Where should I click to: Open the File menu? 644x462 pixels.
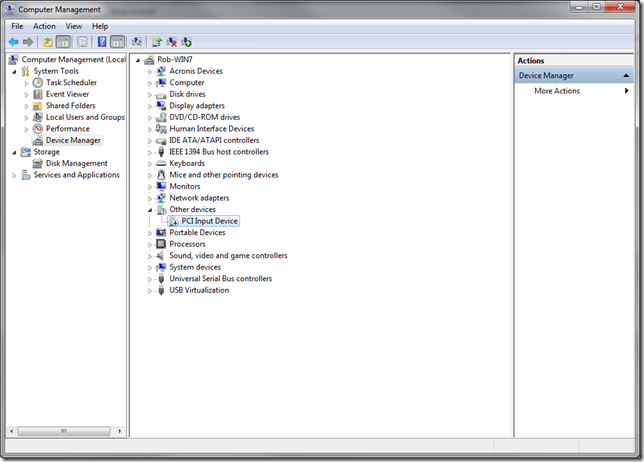[17, 26]
